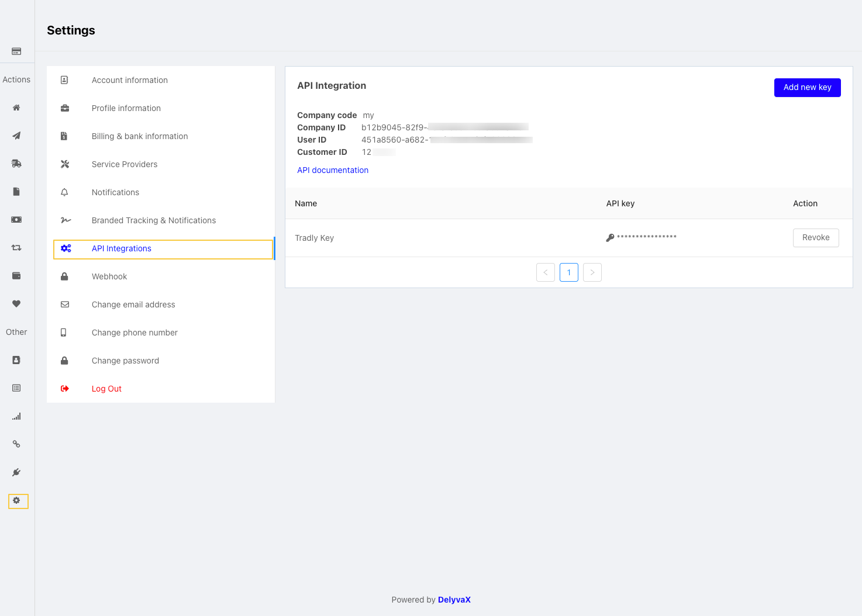Open the address book icon in sidebar

[16, 360]
